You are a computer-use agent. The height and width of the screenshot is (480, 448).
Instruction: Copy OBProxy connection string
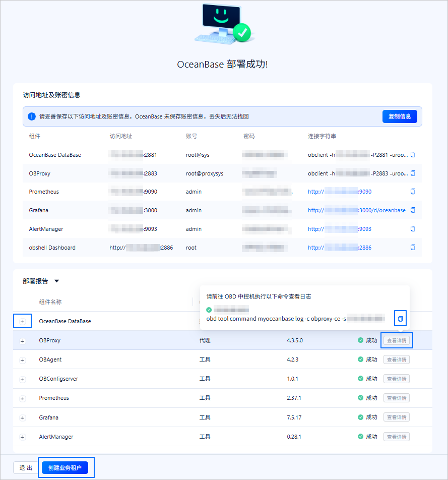(x=413, y=173)
